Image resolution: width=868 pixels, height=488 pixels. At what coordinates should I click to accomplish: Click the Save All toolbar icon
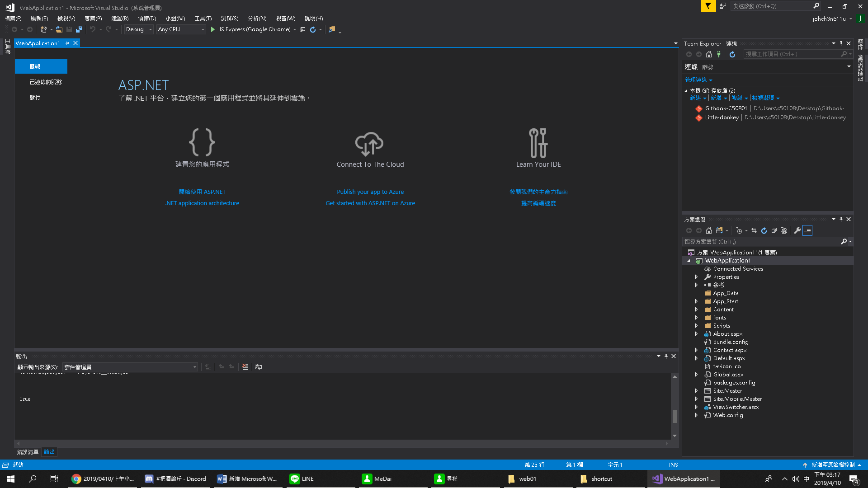(x=79, y=29)
